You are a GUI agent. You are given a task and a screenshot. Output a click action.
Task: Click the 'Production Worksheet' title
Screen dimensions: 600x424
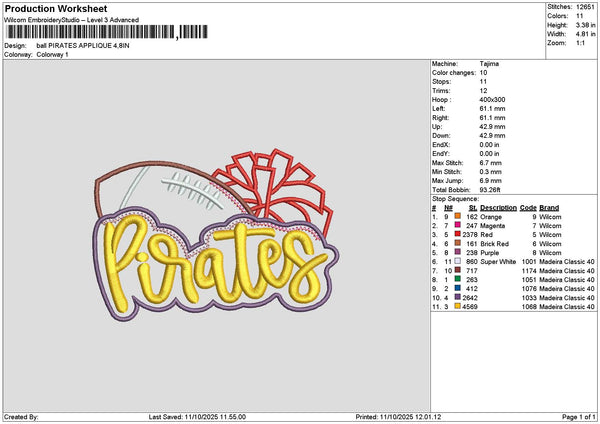pyautogui.click(x=56, y=8)
